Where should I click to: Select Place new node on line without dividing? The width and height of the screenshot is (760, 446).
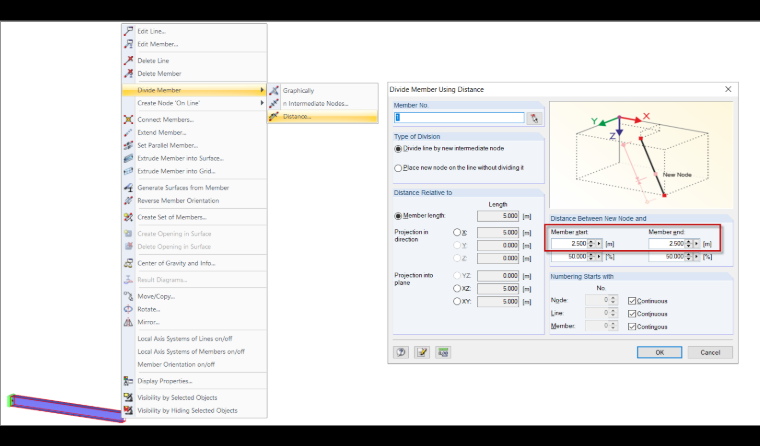[x=398, y=168]
